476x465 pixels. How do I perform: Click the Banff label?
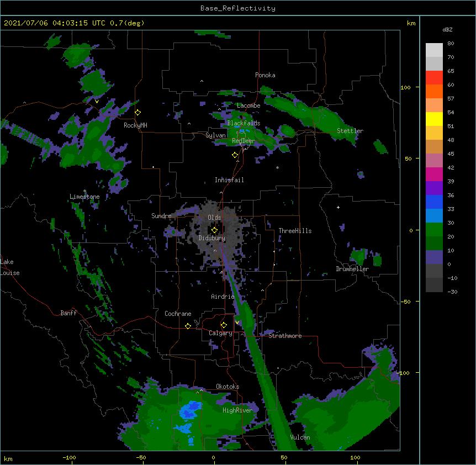coord(68,313)
